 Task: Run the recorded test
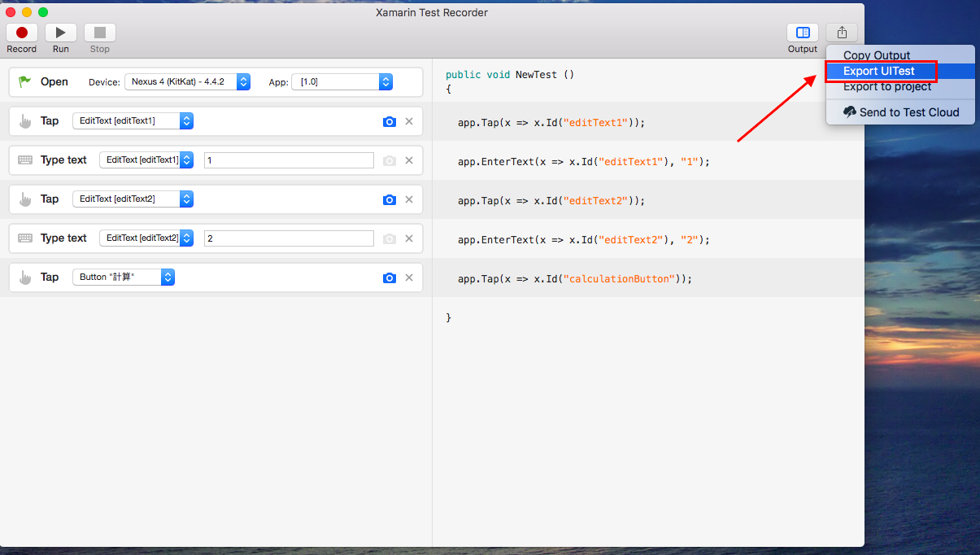[61, 33]
